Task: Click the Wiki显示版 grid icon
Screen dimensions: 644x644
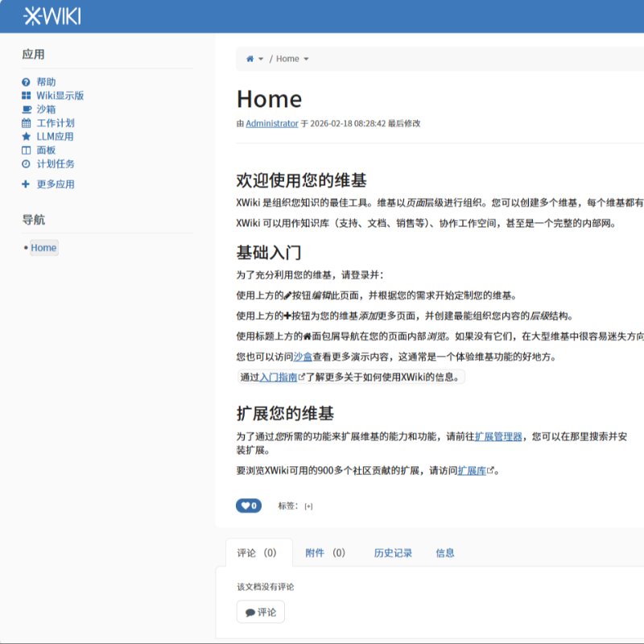Action: coord(26,96)
